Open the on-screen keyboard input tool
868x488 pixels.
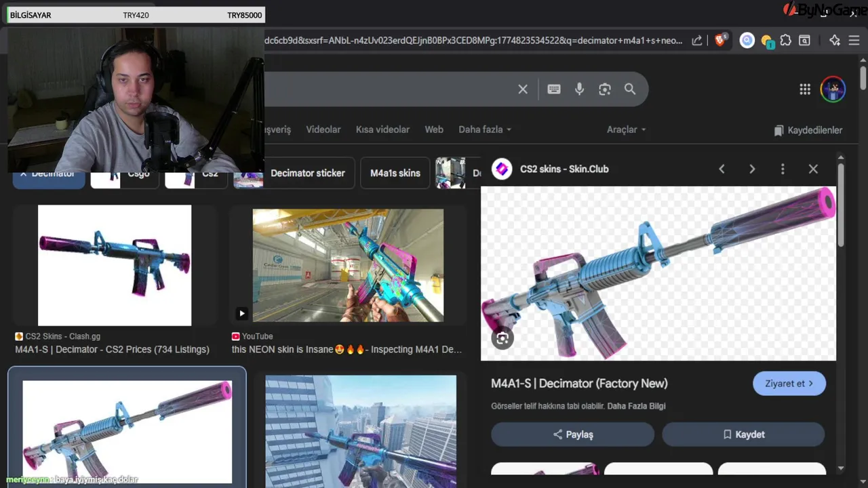554,89
